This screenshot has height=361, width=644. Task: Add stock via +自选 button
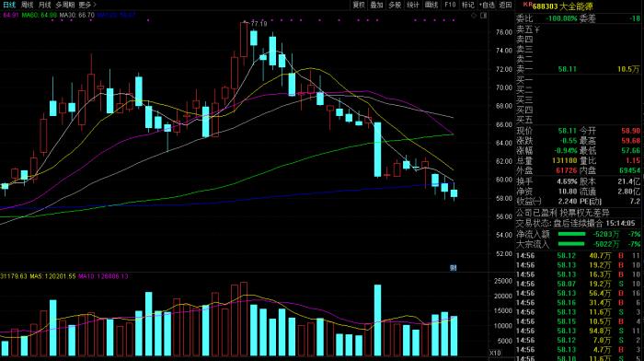487,5
